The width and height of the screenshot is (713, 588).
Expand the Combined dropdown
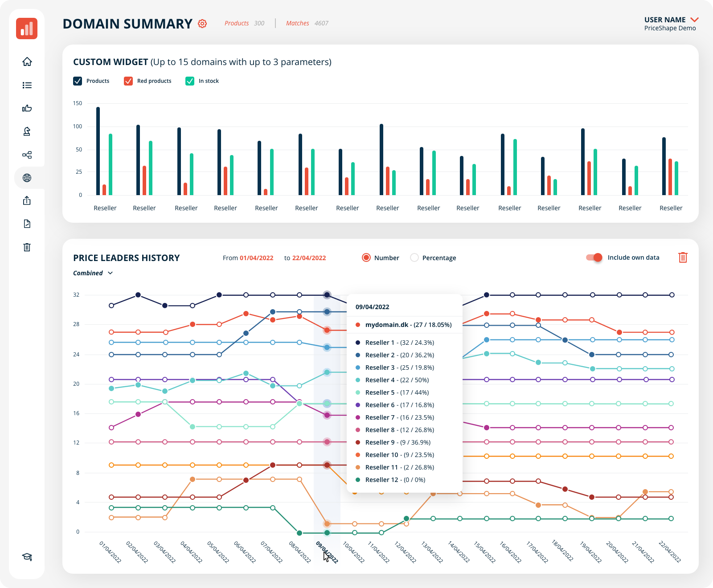pyautogui.click(x=93, y=273)
